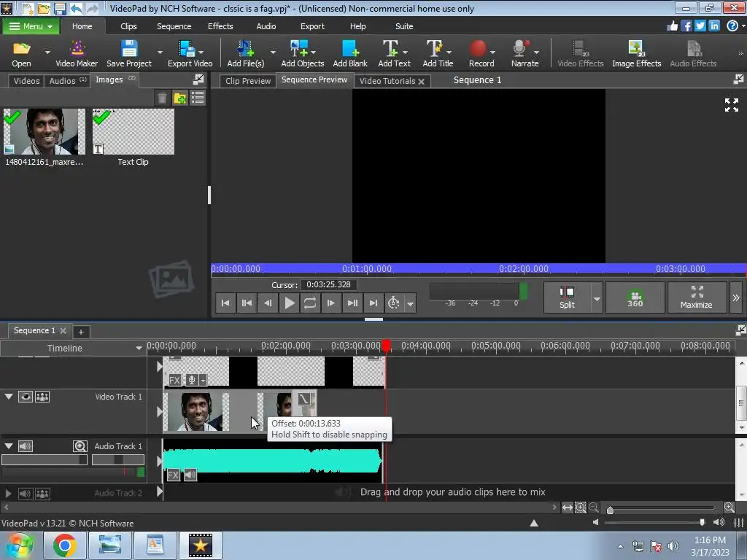Collapse Video Track 1 triangle
Screen dimensions: 747x560
pyautogui.click(x=9, y=396)
